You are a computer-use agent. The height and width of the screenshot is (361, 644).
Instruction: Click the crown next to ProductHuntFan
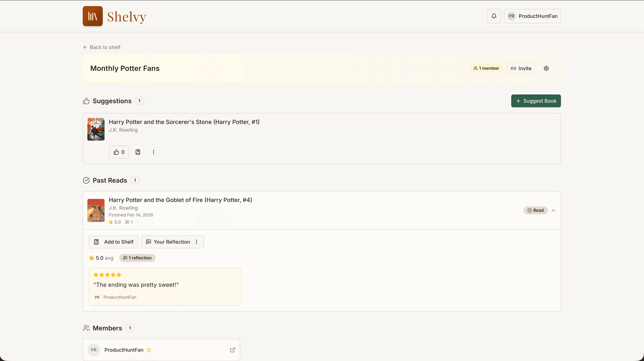[x=149, y=350]
